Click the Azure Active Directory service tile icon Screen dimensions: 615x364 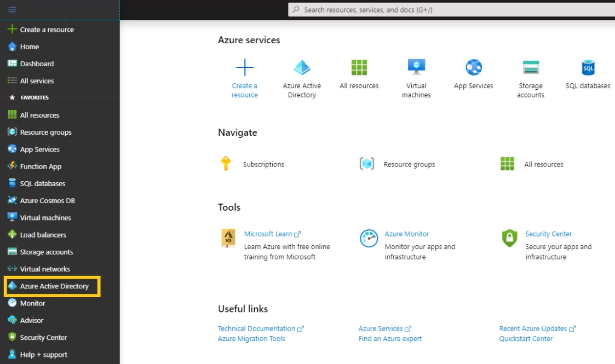[x=302, y=67]
